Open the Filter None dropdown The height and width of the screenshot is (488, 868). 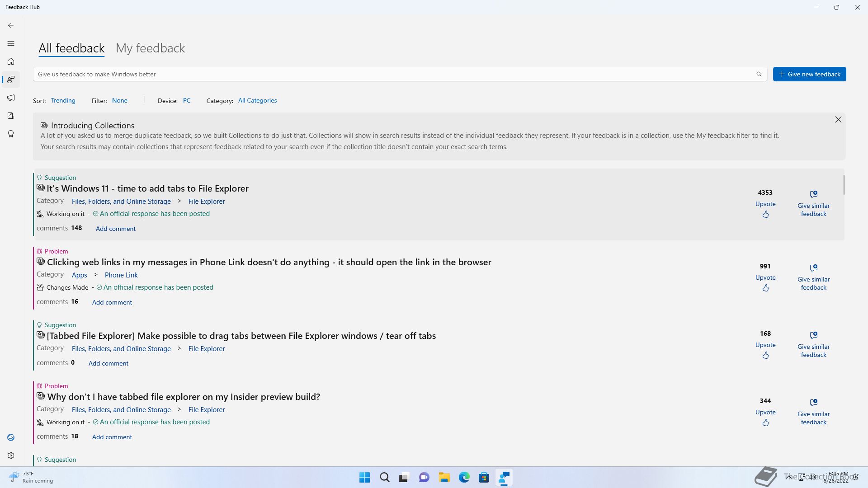[x=120, y=100]
